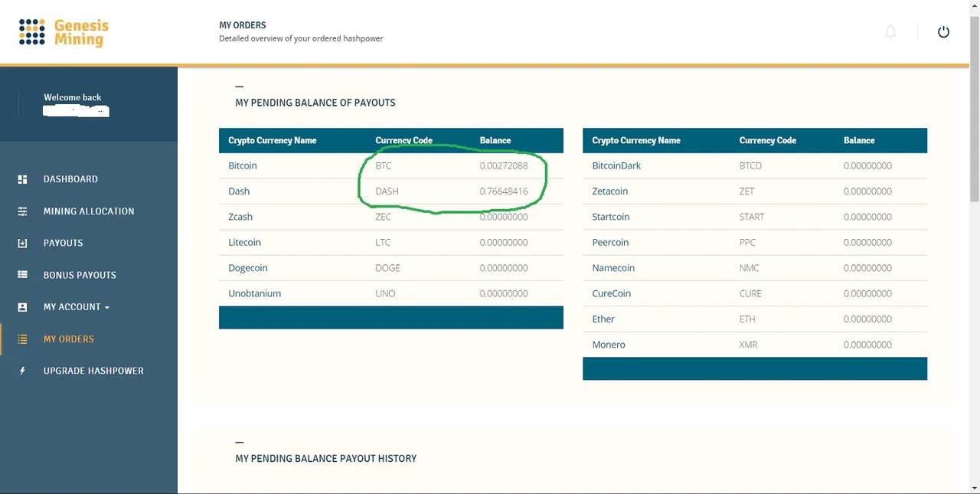This screenshot has width=980, height=494.
Task: Click the Dashboard grid icon
Action: coord(22,179)
